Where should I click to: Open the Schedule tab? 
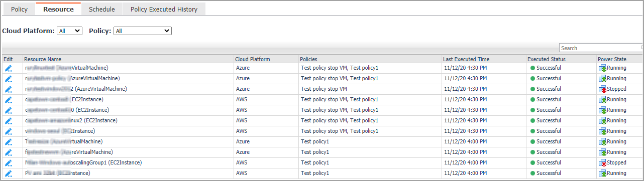coord(102,9)
